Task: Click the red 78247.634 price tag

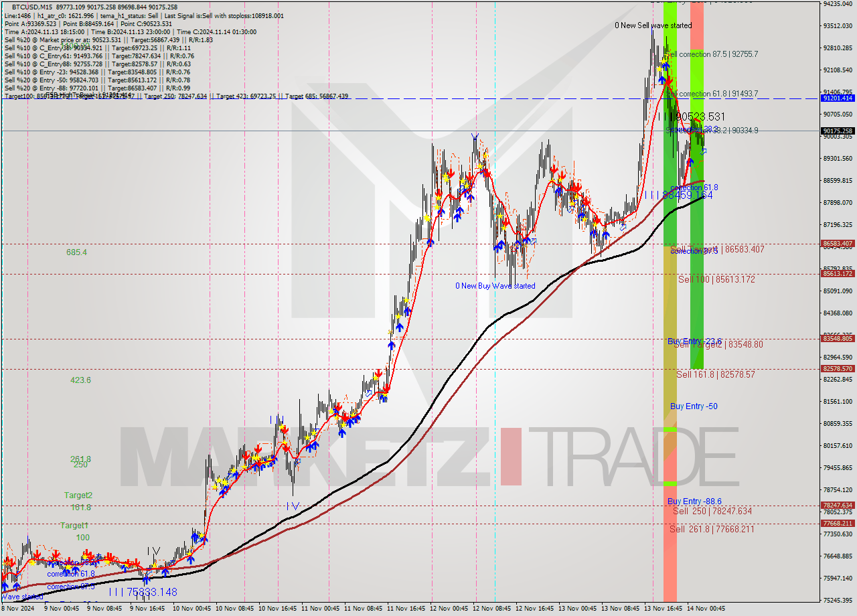Action: point(838,506)
